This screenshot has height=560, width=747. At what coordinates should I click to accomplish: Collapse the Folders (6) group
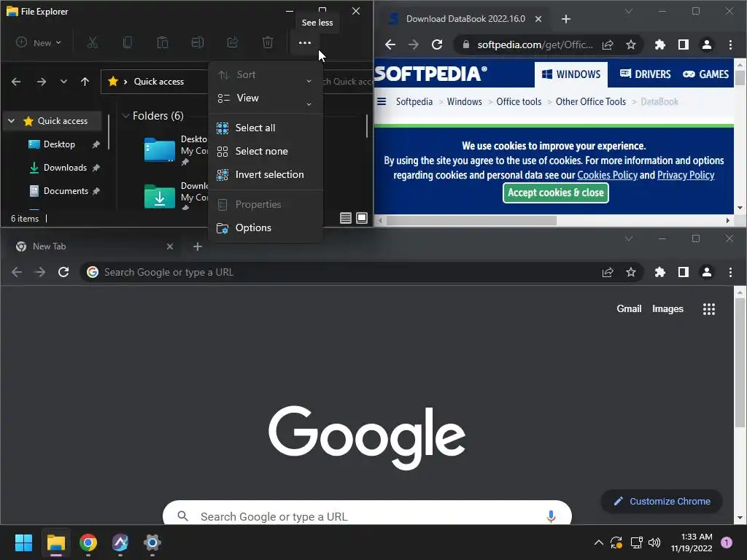point(125,116)
